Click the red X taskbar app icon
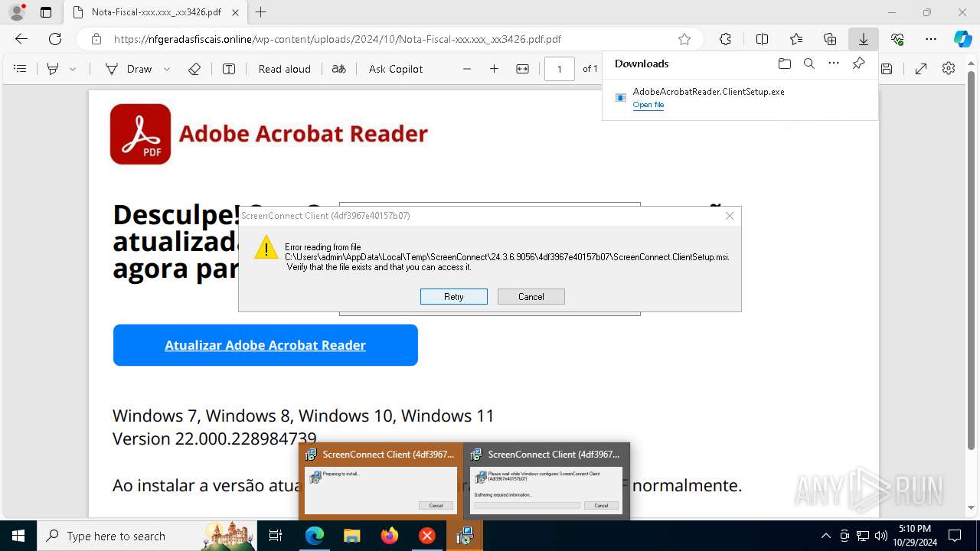Viewport: 980px width, 551px height. pos(427,536)
